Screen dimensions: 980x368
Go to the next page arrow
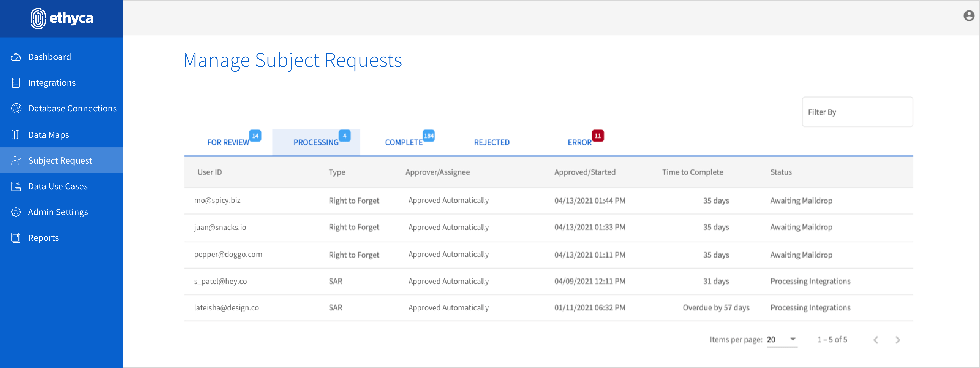[x=898, y=340]
